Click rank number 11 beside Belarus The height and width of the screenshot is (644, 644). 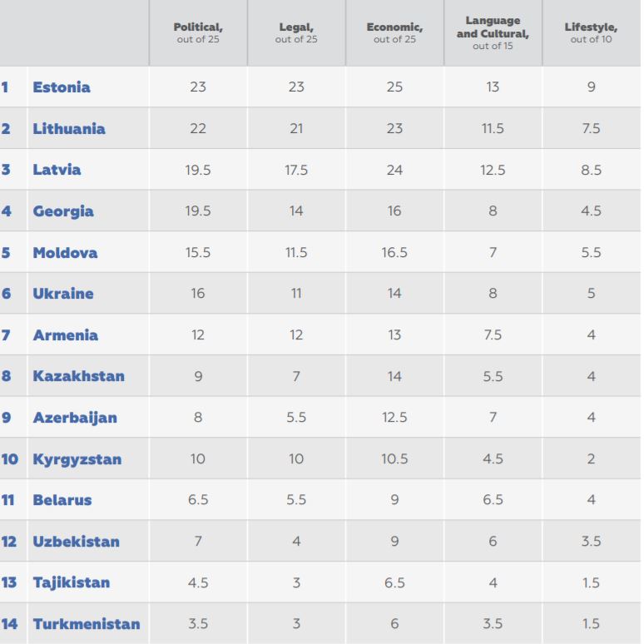(x=9, y=500)
